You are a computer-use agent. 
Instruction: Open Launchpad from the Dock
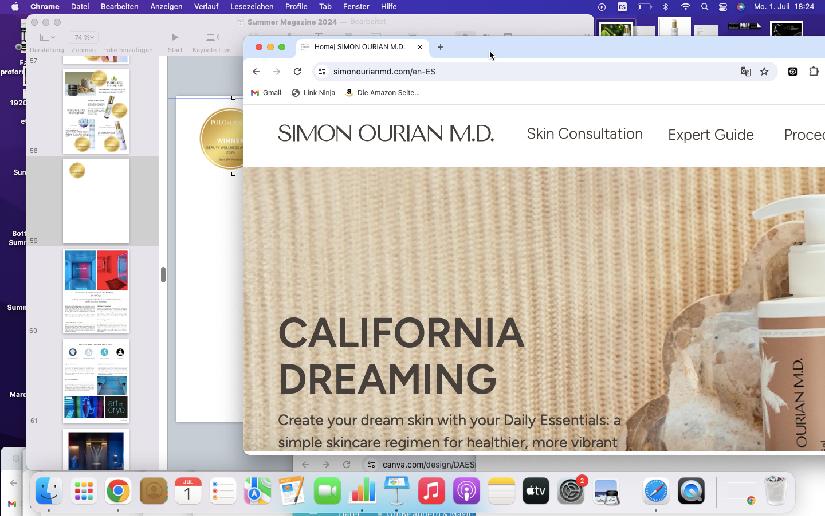click(83, 491)
